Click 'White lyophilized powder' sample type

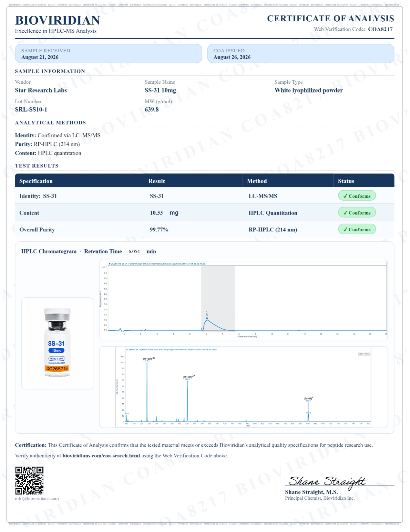pyautogui.click(x=309, y=90)
